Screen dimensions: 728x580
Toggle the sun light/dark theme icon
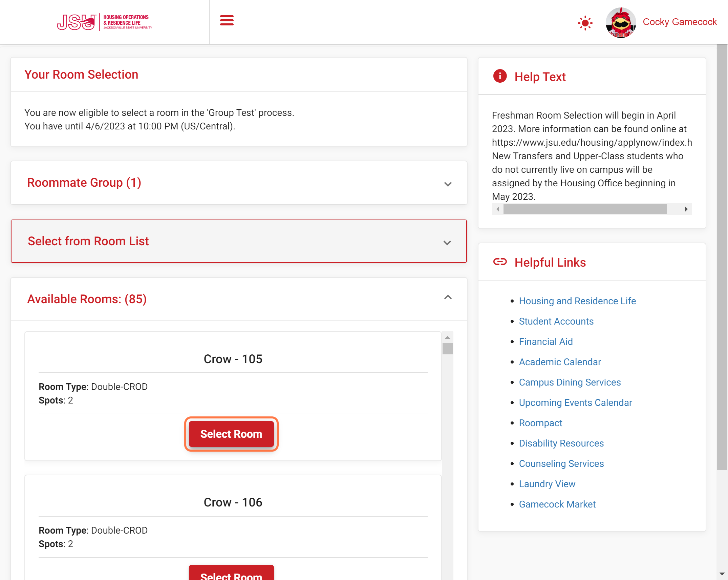click(x=585, y=23)
